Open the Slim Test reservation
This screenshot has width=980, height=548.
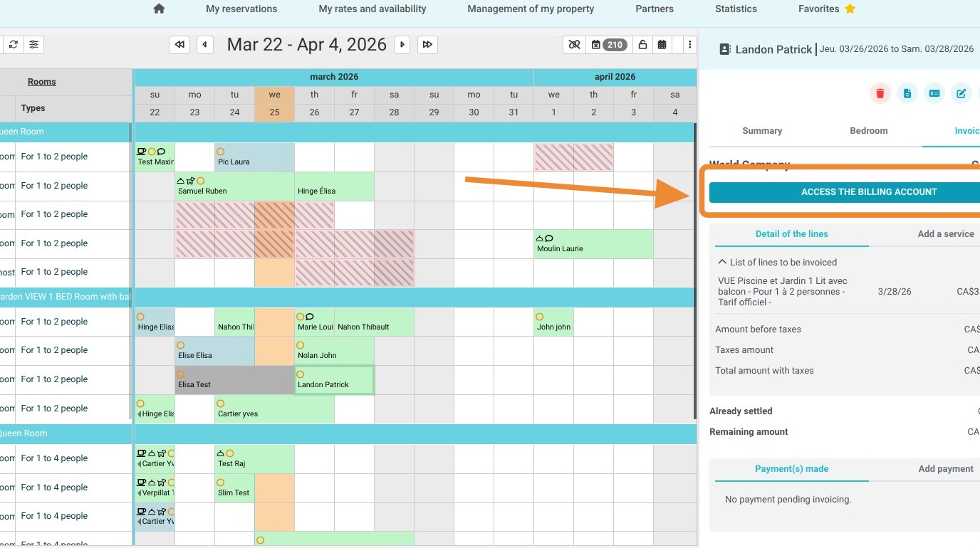pyautogui.click(x=234, y=488)
